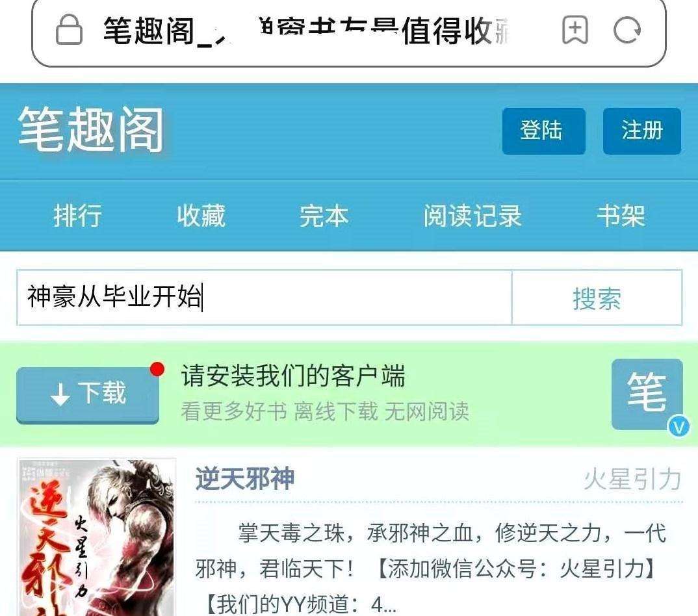Click the 登陆 login button

[x=543, y=131]
